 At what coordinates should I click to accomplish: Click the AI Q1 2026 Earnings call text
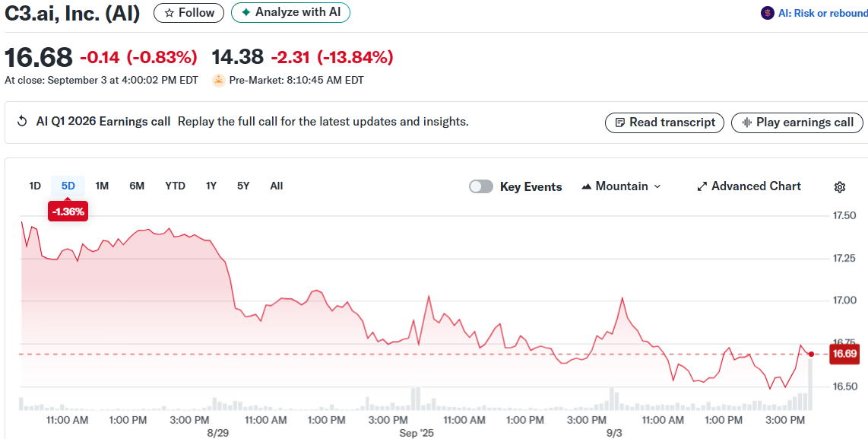tap(103, 122)
